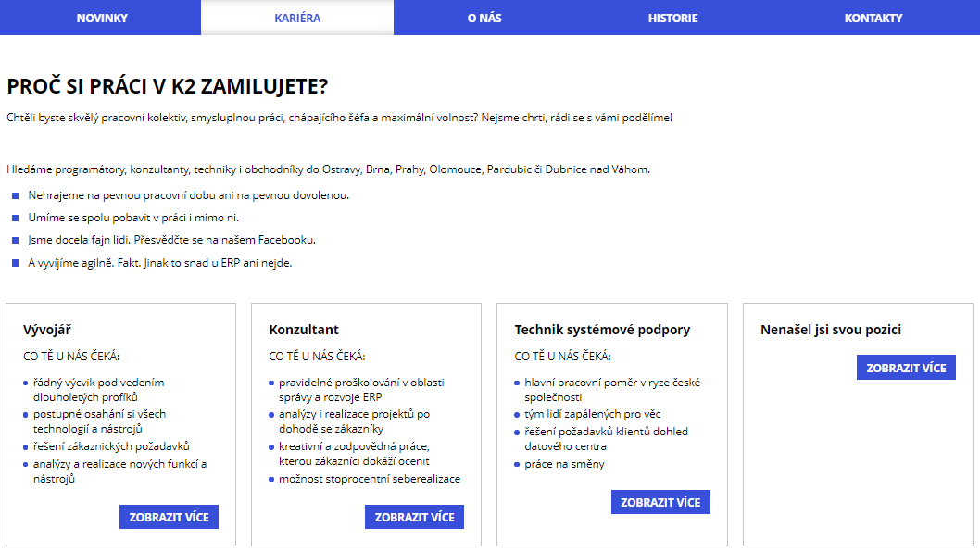
Task: Select the Konzultant card title
Action: pyautogui.click(x=304, y=330)
